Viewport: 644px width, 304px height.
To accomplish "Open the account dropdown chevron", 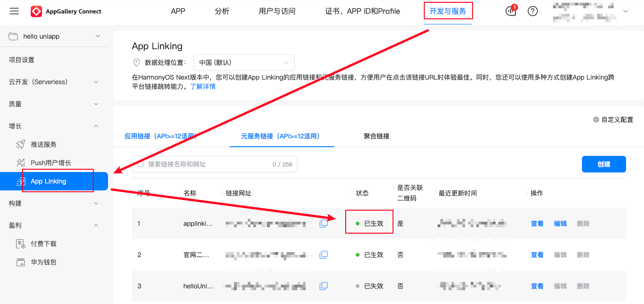I will click(x=625, y=11).
